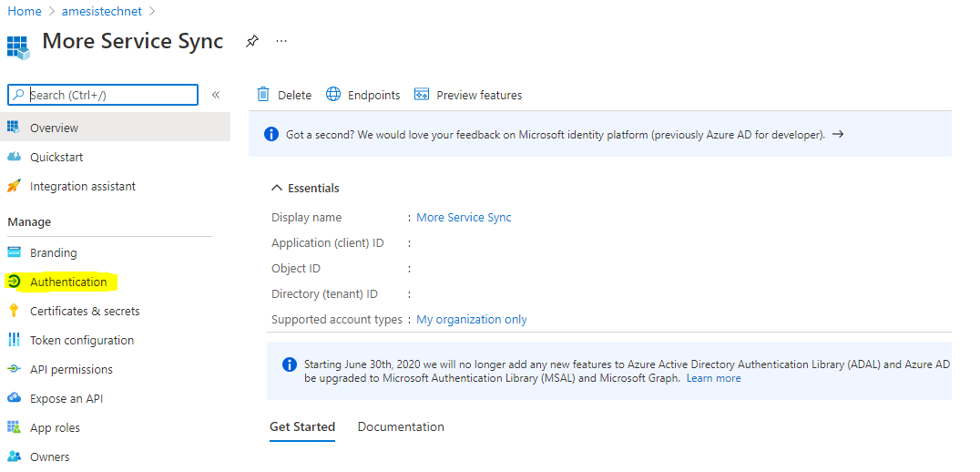The width and height of the screenshot is (980, 472).
Task: Click the Endpoints globe icon
Action: 333,95
